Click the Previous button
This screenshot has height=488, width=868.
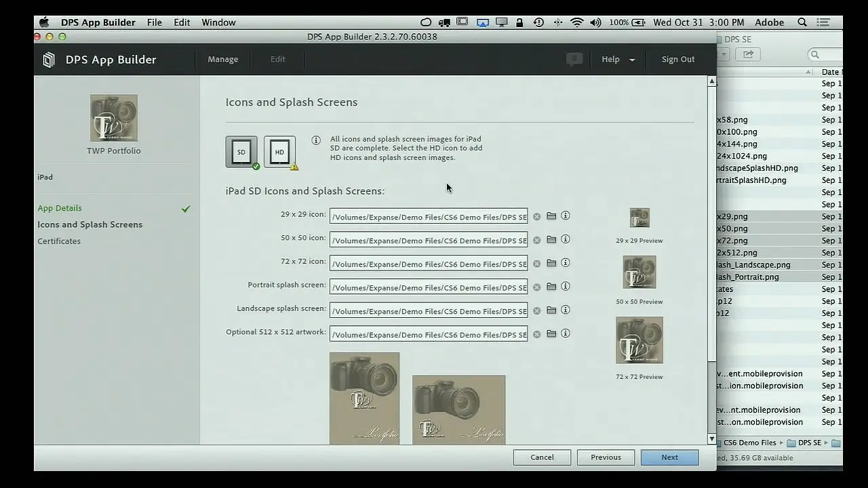click(606, 457)
